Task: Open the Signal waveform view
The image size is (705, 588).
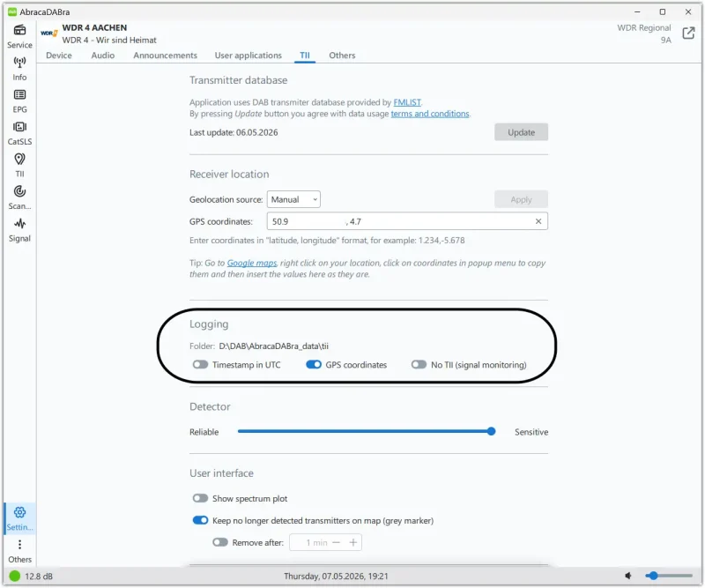Action: [19, 230]
